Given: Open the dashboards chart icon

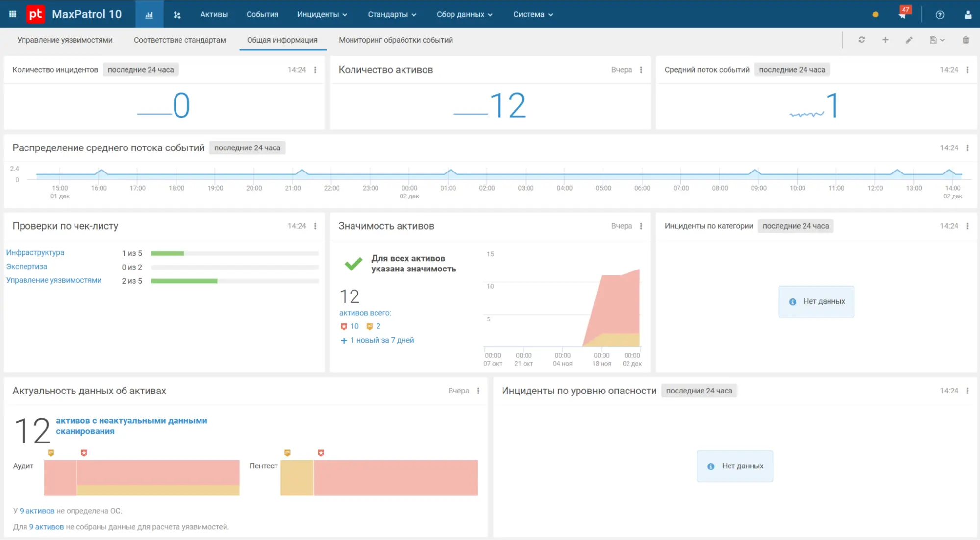Looking at the screenshot, I should [149, 15].
